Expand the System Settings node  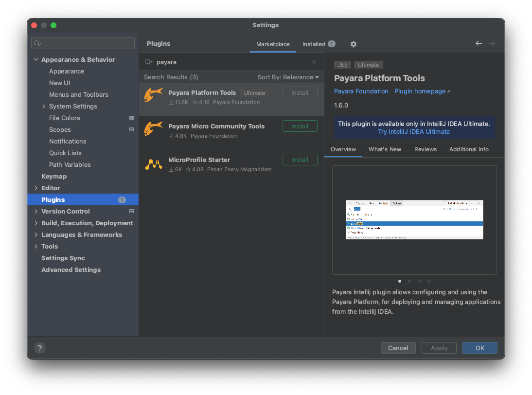pos(44,106)
